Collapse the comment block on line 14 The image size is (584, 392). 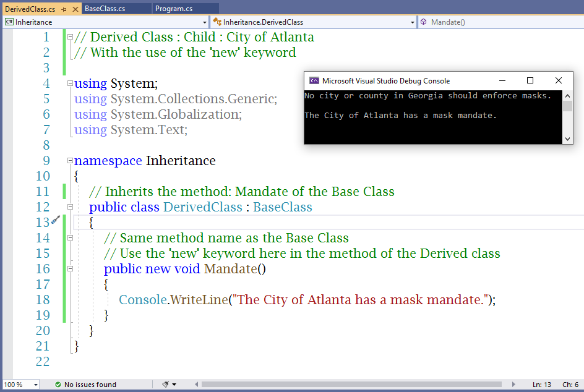(x=70, y=238)
